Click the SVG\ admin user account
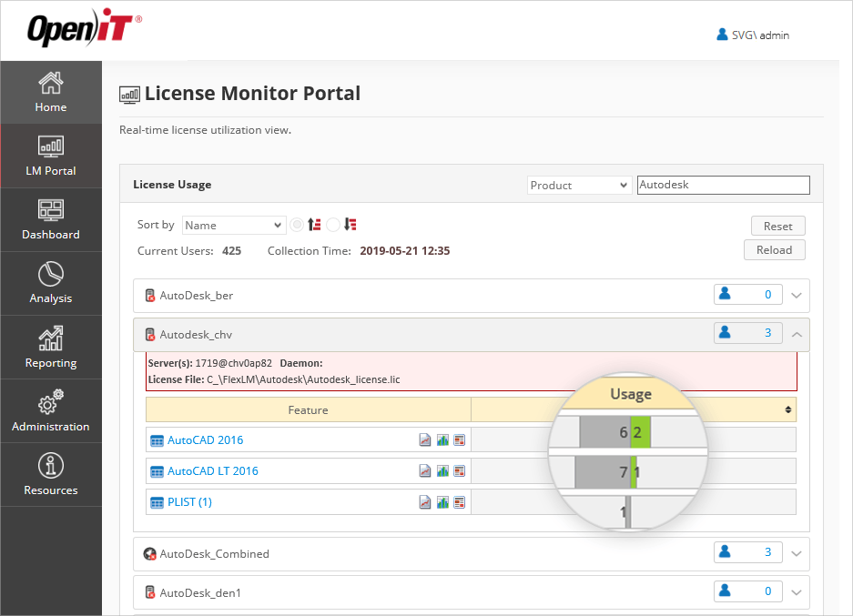 tap(753, 35)
